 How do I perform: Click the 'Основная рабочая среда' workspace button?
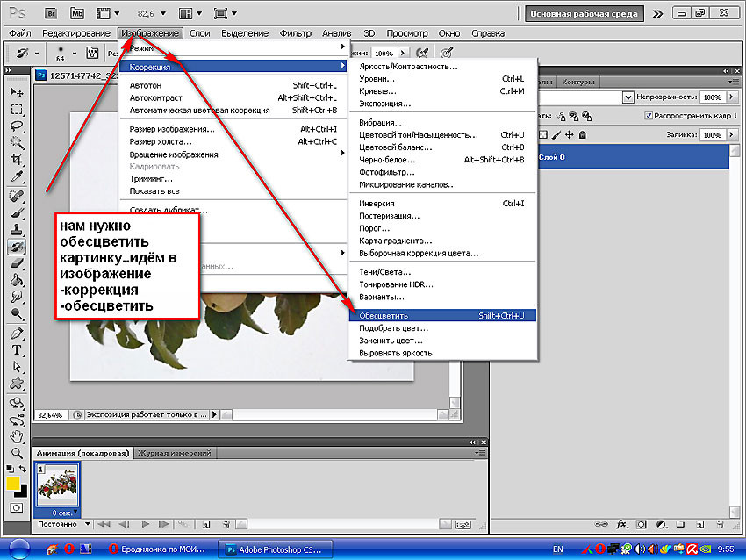coord(583,14)
